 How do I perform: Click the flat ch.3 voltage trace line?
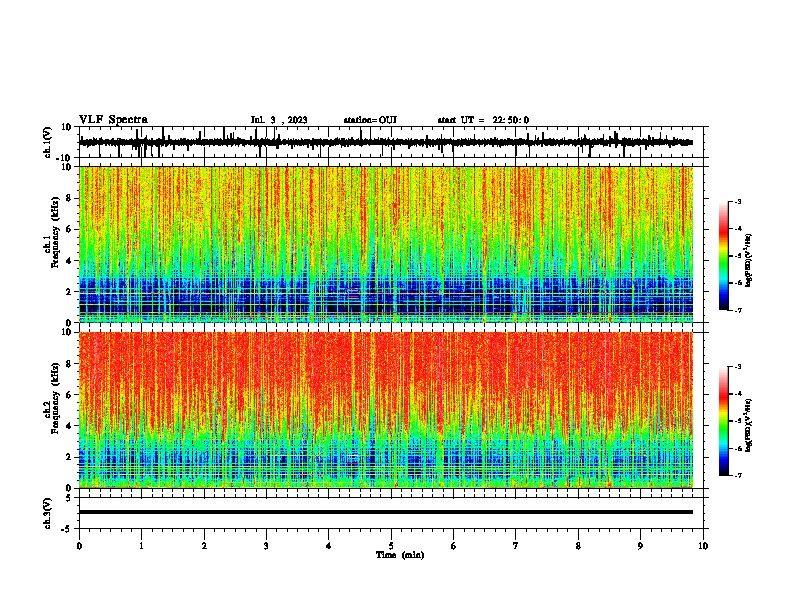(x=386, y=512)
